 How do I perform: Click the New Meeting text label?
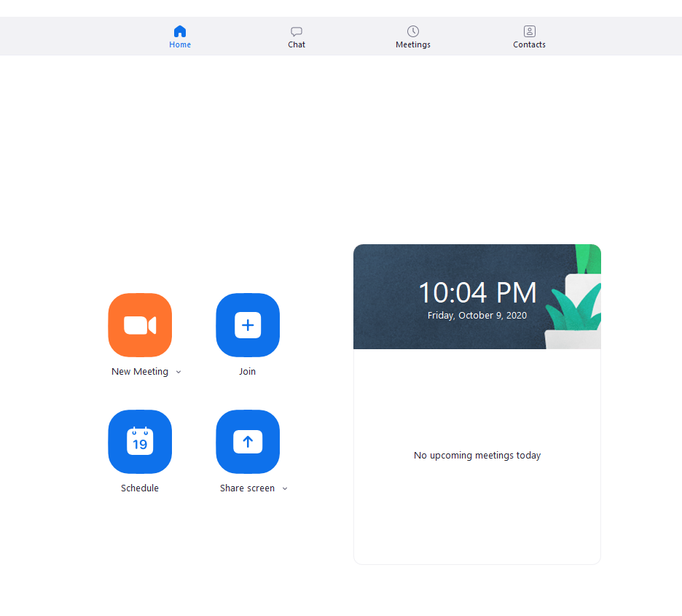click(140, 372)
